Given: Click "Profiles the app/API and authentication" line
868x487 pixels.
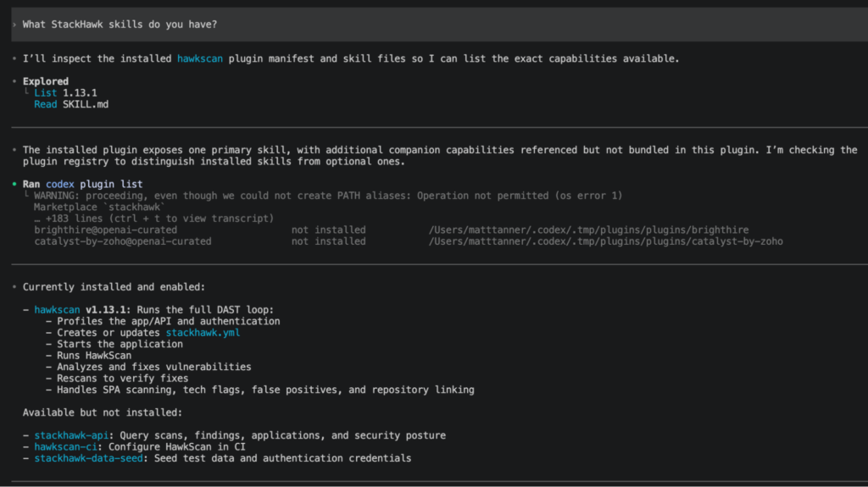Looking at the screenshot, I should tap(169, 322).
